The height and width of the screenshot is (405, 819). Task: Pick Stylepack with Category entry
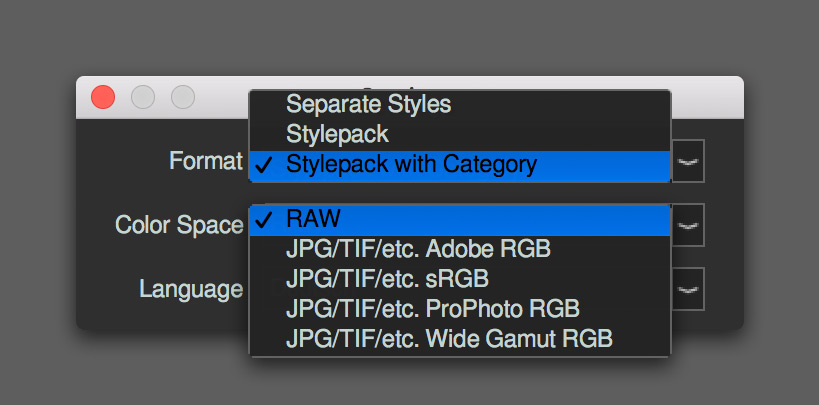460,165
